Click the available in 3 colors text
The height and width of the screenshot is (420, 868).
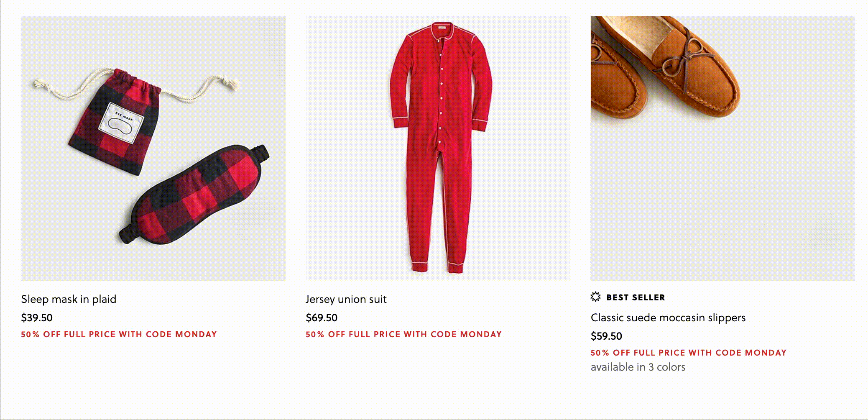638,367
